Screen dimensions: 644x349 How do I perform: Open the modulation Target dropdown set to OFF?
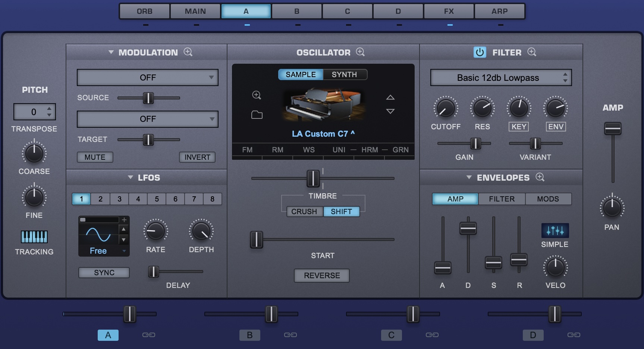(148, 119)
